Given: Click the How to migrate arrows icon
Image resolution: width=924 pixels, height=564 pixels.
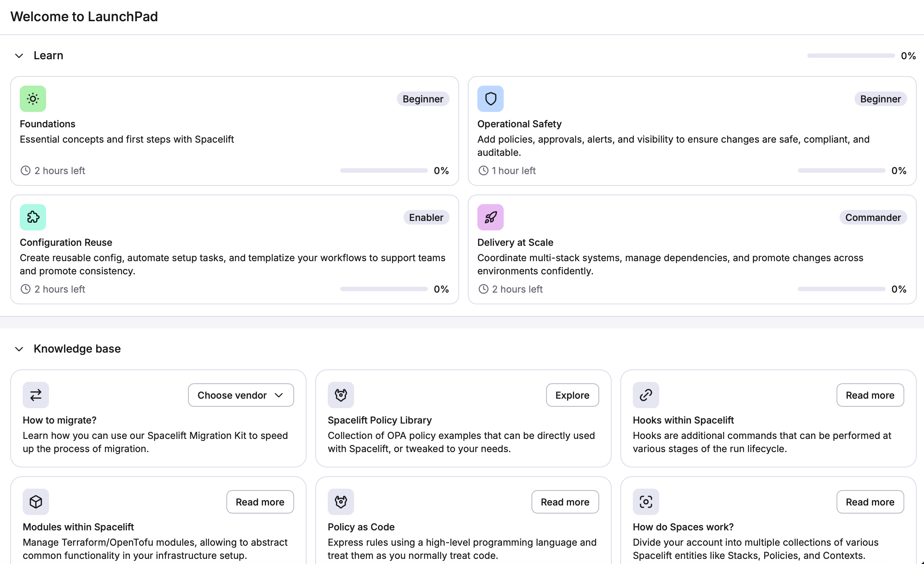Looking at the screenshot, I should [x=35, y=395].
